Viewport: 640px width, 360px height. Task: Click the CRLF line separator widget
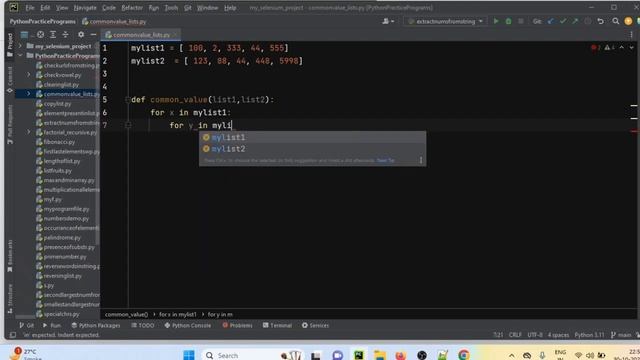click(x=515, y=335)
